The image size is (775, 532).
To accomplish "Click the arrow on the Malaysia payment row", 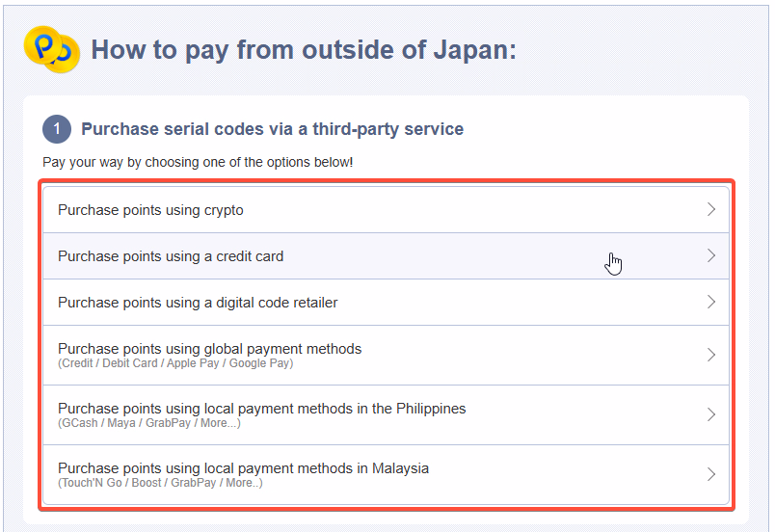I will point(711,474).
